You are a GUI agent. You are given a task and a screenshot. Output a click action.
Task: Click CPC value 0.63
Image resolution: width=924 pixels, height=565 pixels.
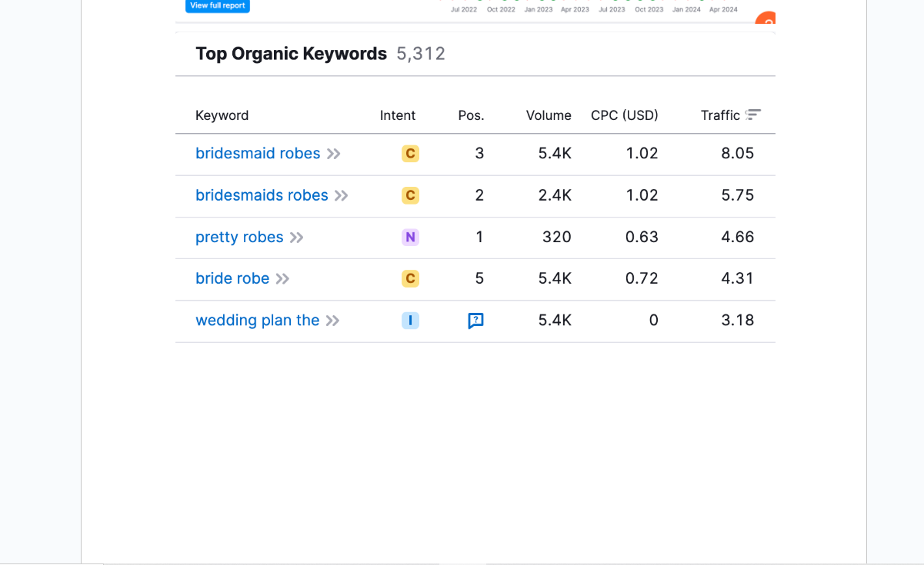point(642,237)
